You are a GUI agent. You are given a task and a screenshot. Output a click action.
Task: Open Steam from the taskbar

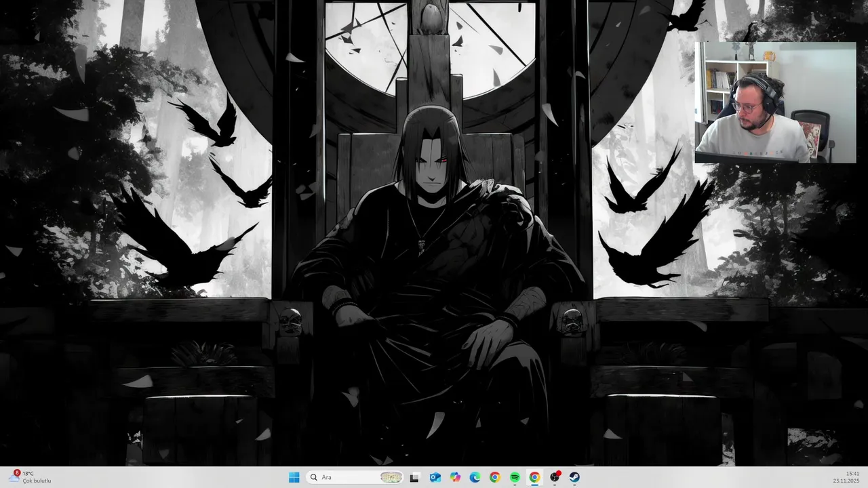tap(574, 477)
